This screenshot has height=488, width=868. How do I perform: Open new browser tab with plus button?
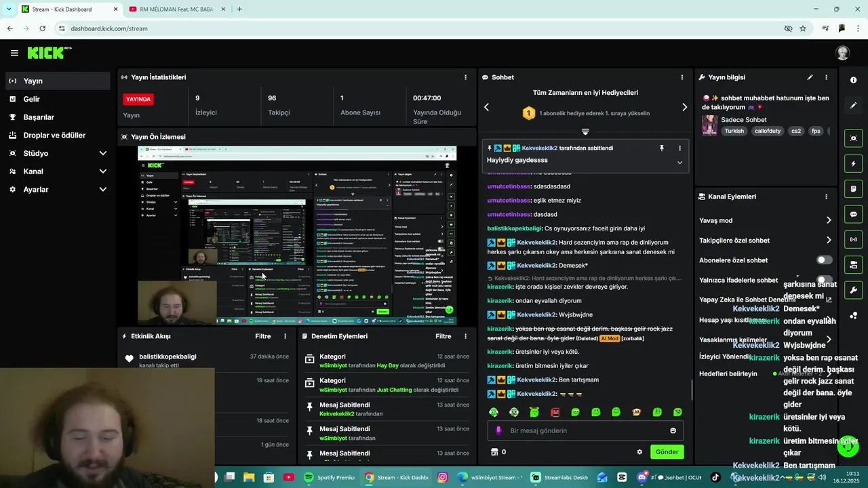coord(239,9)
